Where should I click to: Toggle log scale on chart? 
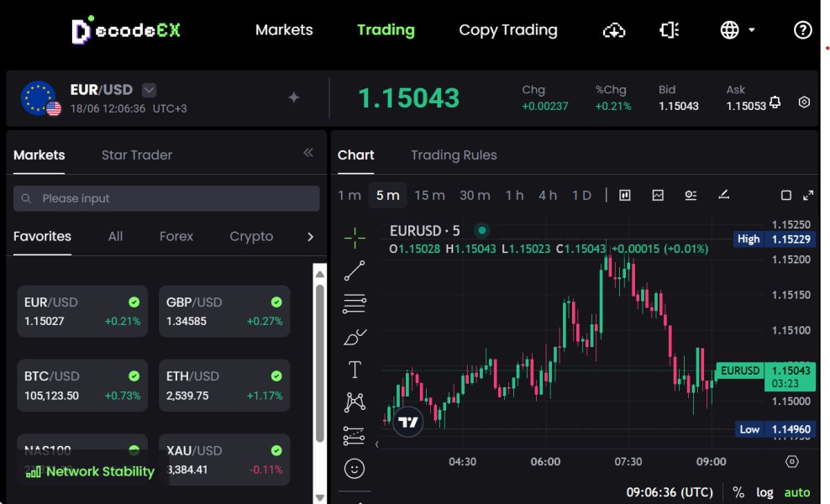pos(764,492)
